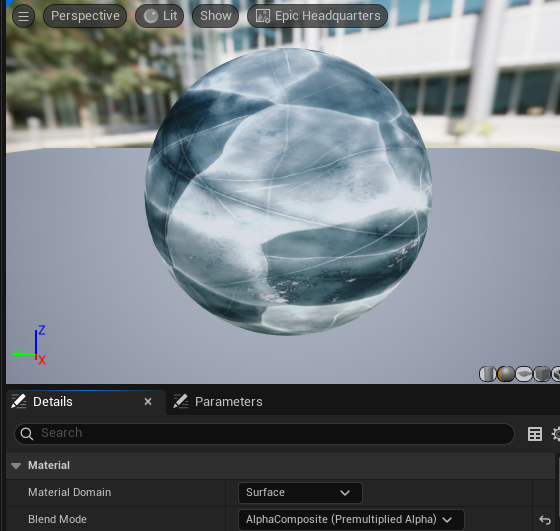The width and height of the screenshot is (560, 531).
Task: Click the Material Domain label
Action: [x=70, y=492]
